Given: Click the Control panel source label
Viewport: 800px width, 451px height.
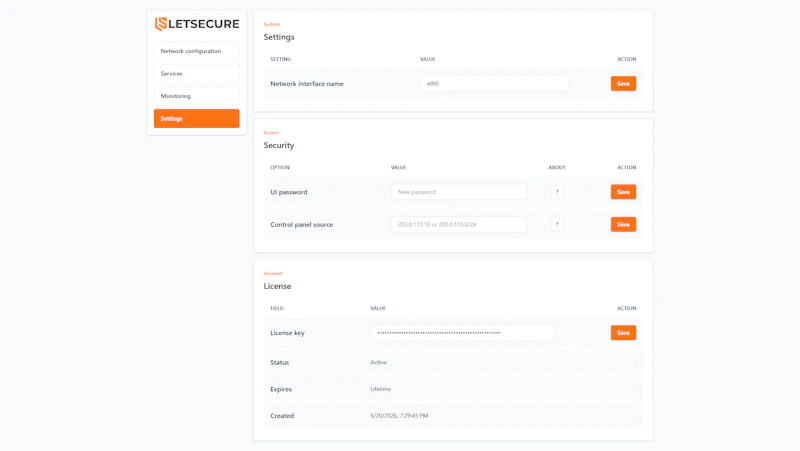Looking at the screenshot, I should (302, 224).
